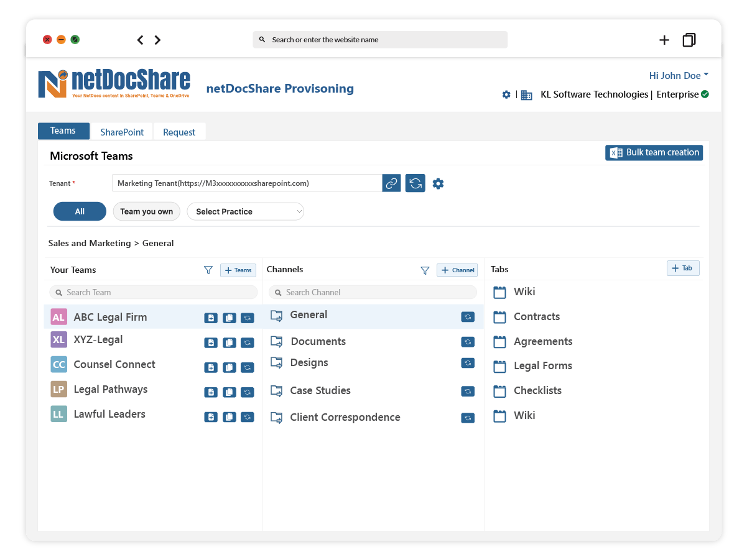The height and width of the screenshot is (560, 747).
Task: Select the ABC Legal Firm team
Action: point(110,317)
